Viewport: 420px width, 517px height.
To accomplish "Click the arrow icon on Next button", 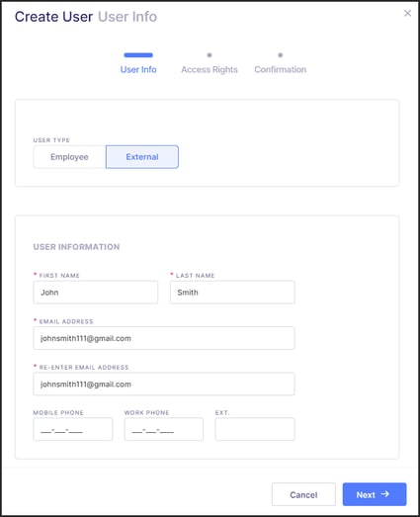I will tap(384, 494).
